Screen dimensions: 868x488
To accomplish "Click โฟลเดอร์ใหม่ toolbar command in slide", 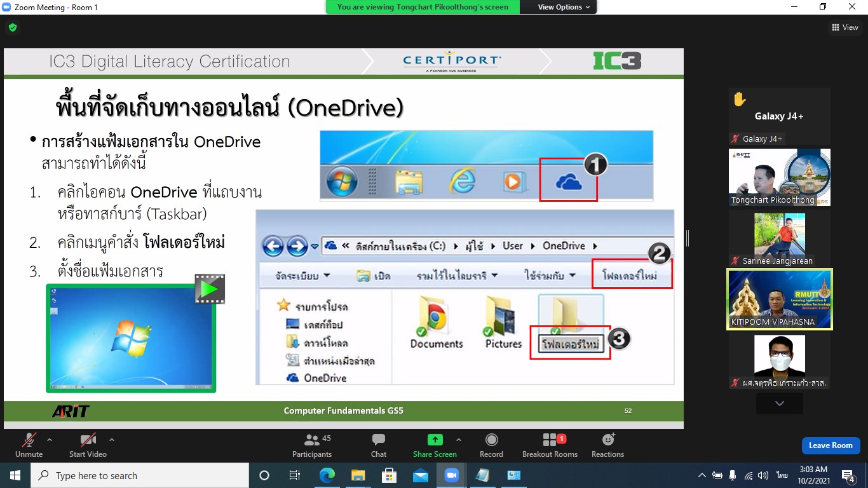I will tap(630, 276).
